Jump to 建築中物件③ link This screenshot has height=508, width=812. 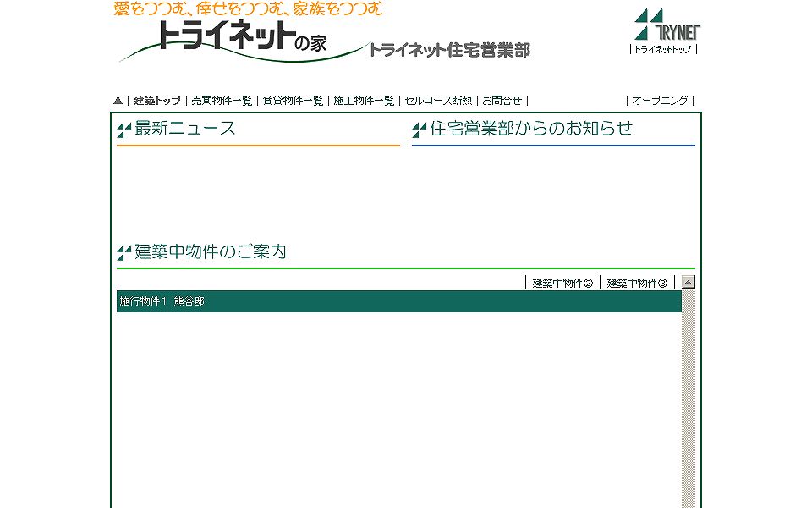point(637,283)
